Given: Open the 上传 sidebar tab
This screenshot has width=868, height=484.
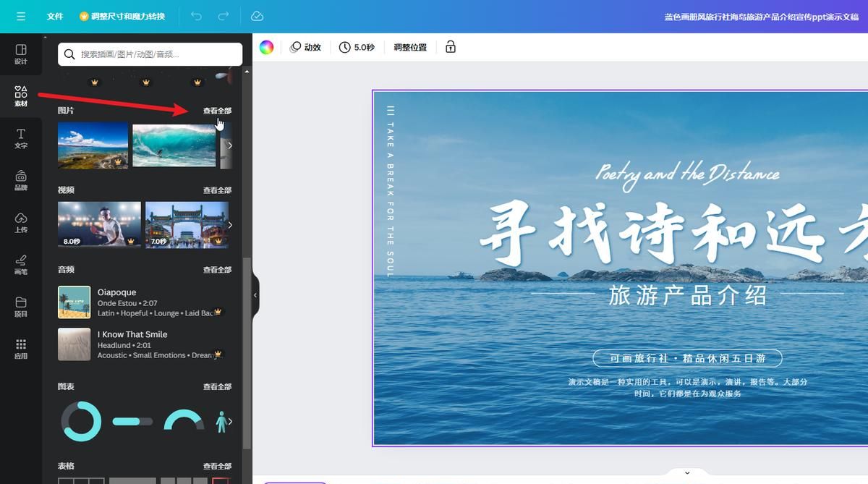Looking at the screenshot, I should (x=21, y=222).
